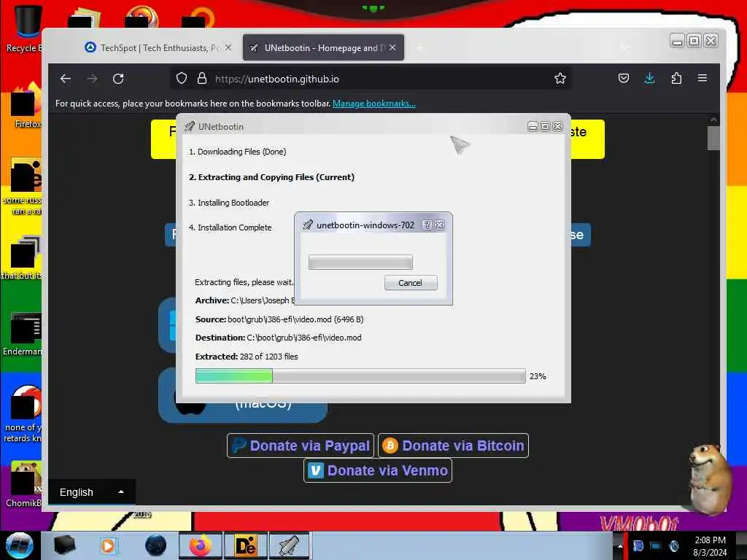
Task: Click UNetbootin taskbar button
Action: pyautogui.click(x=290, y=545)
